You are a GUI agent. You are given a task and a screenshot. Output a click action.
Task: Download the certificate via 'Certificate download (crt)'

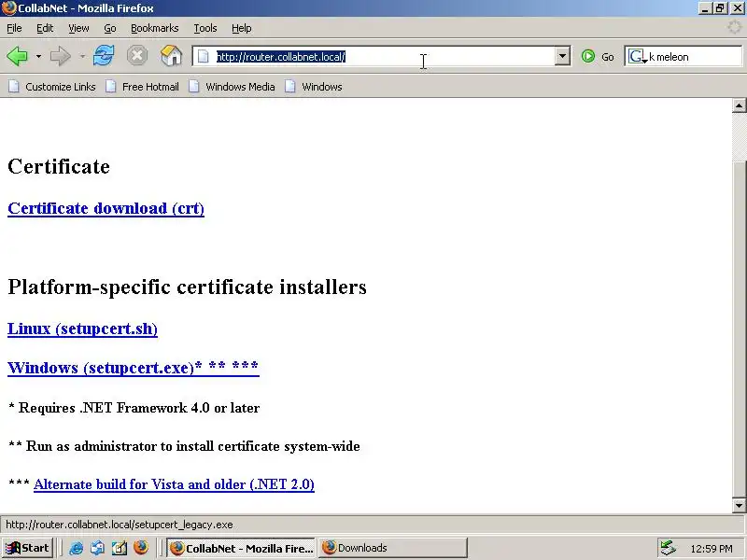coord(106,208)
